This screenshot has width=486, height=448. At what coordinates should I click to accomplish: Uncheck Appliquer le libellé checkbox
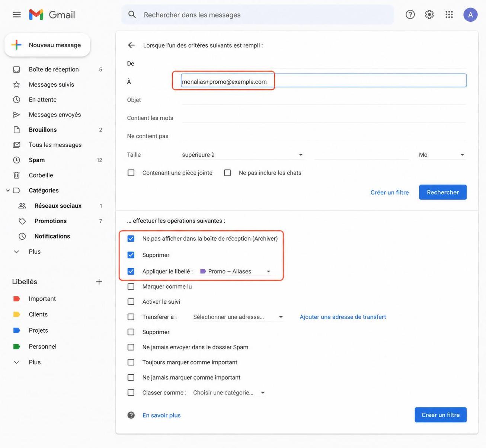[131, 271]
